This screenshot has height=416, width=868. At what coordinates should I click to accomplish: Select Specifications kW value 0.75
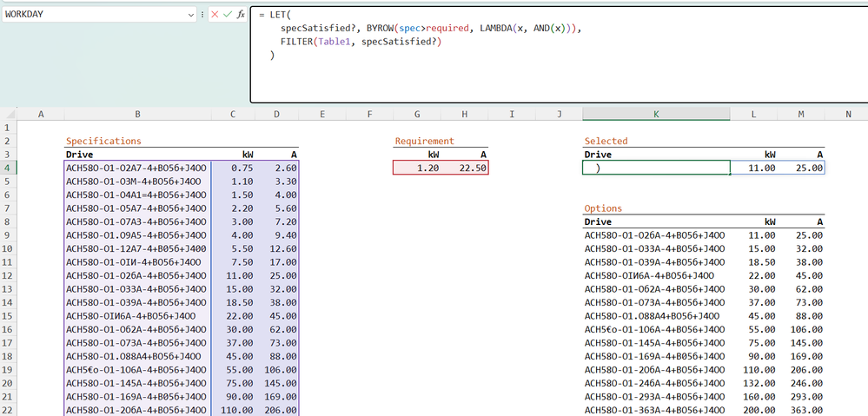(x=233, y=168)
